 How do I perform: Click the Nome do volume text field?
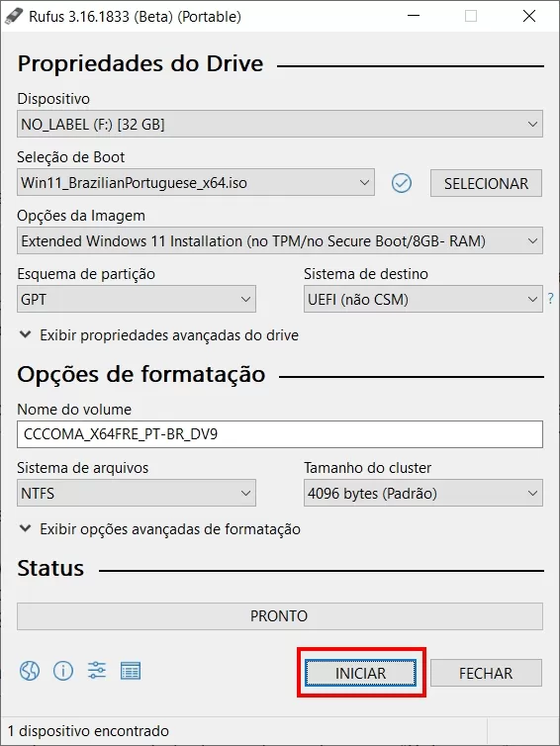pyautogui.click(x=280, y=434)
